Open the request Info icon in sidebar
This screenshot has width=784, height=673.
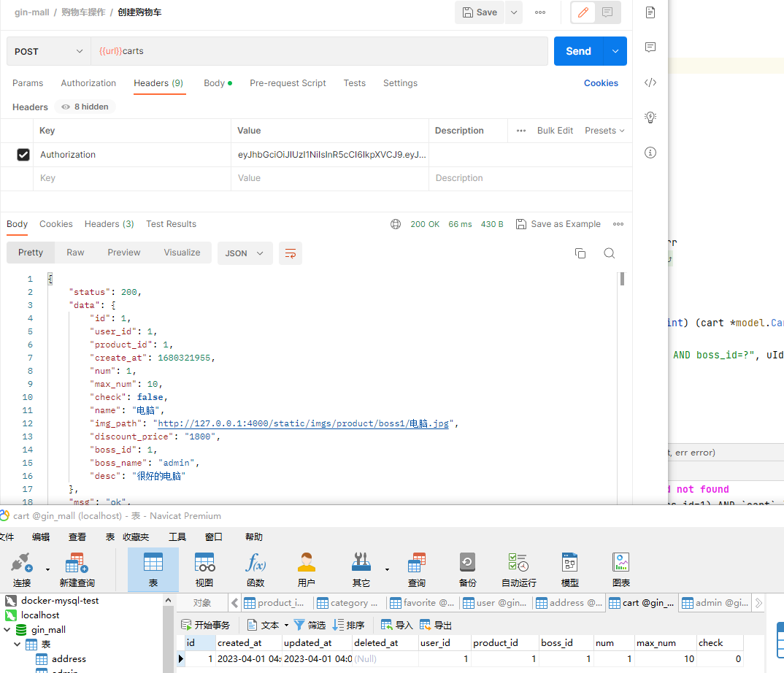pyautogui.click(x=650, y=153)
